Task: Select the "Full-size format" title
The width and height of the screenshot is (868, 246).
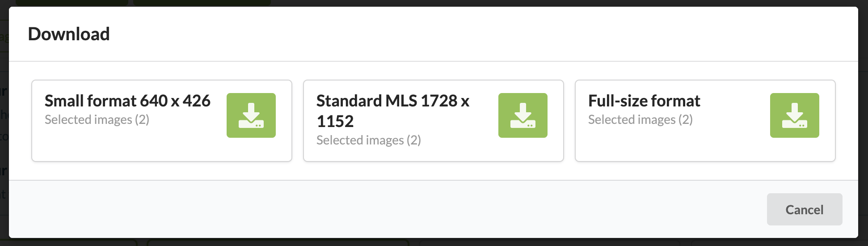Action: tap(644, 101)
